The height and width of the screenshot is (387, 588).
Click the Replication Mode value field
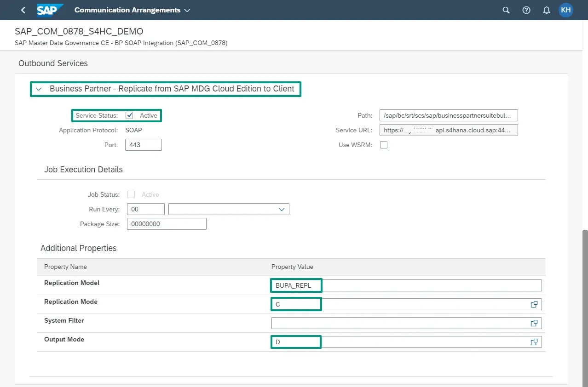click(x=407, y=304)
